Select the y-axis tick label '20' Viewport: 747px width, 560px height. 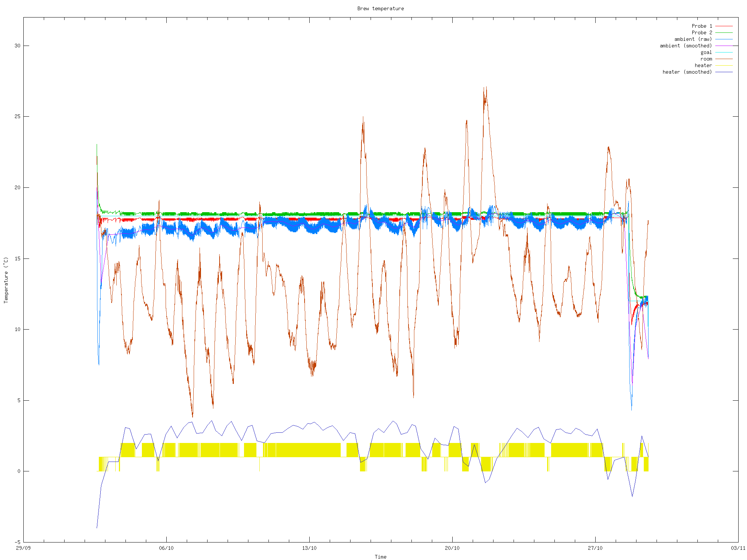(x=17, y=188)
